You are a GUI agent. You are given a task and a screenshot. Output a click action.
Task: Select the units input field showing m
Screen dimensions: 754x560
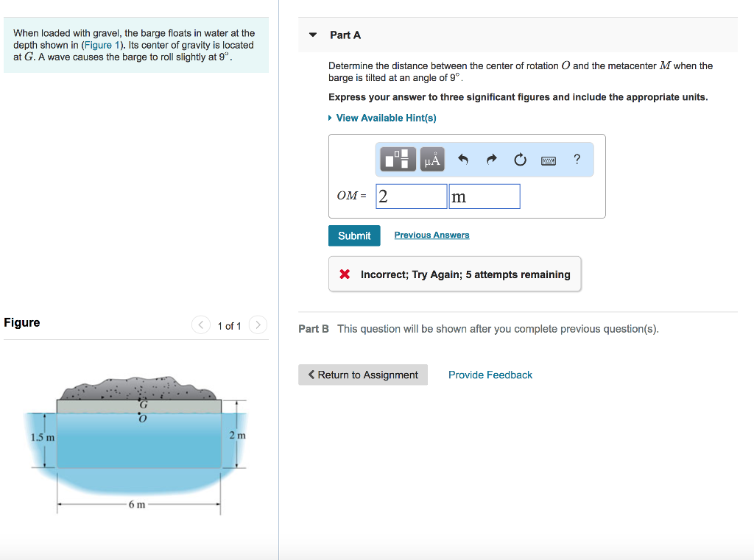point(484,196)
